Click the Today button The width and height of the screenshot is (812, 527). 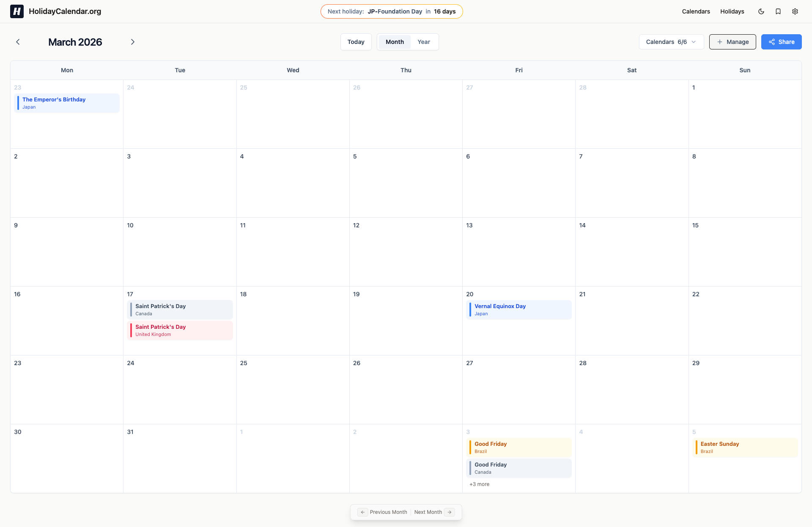pyautogui.click(x=356, y=42)
